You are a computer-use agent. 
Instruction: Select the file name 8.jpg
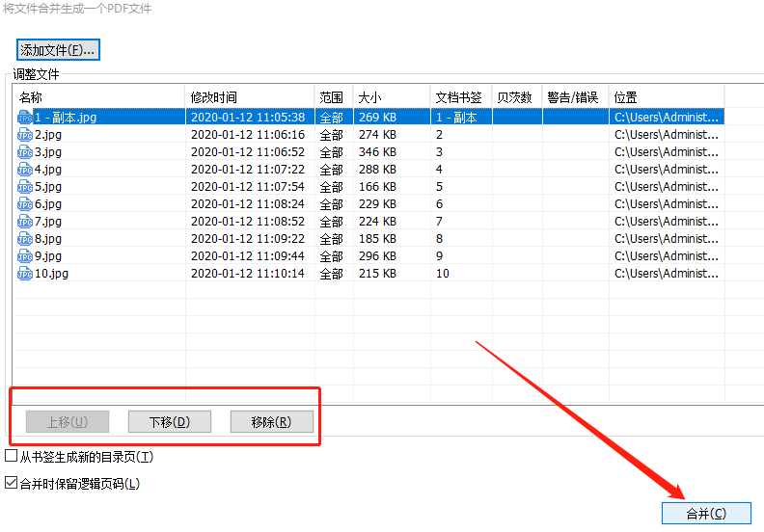tap(48, 239)
